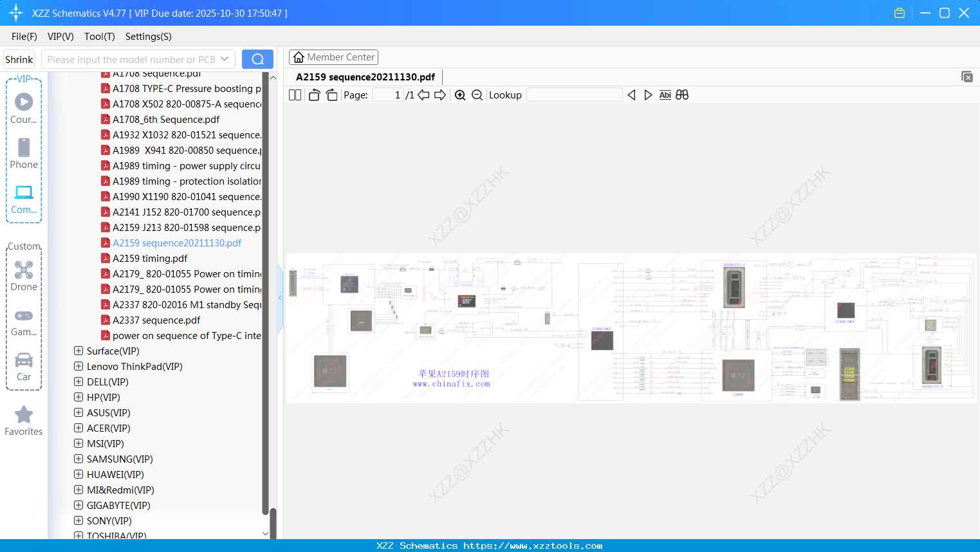Rotate the page counterclockwise
This screenshot has height=552, width=980.
pyautogui.click(x=314, y=95)
